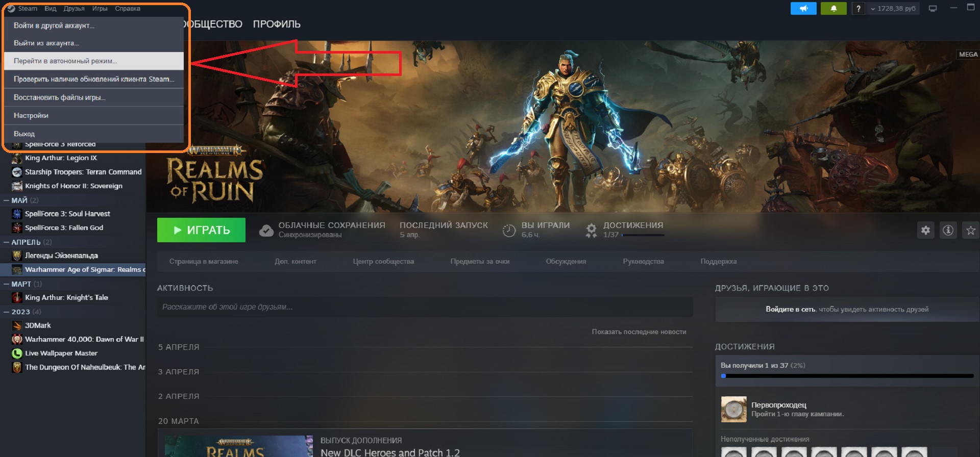Screen dimensions: 980x457
Task: Click the achievements 1 из 37 progress bar
Action: point(847,376)
